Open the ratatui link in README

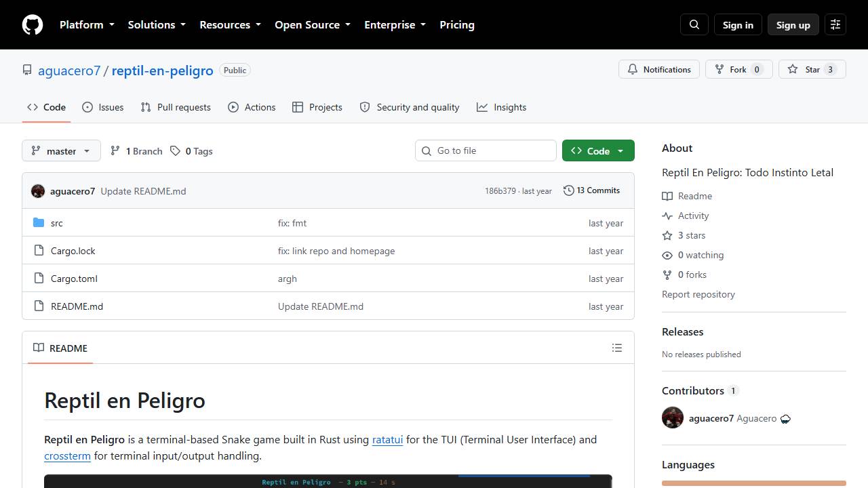(x=388, y=439)
